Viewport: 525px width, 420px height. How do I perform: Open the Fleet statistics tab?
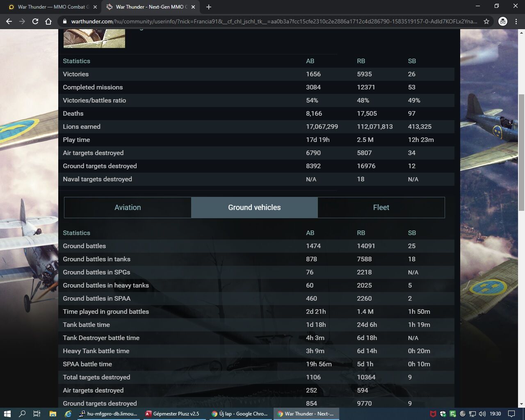click(x=381, y=208)
